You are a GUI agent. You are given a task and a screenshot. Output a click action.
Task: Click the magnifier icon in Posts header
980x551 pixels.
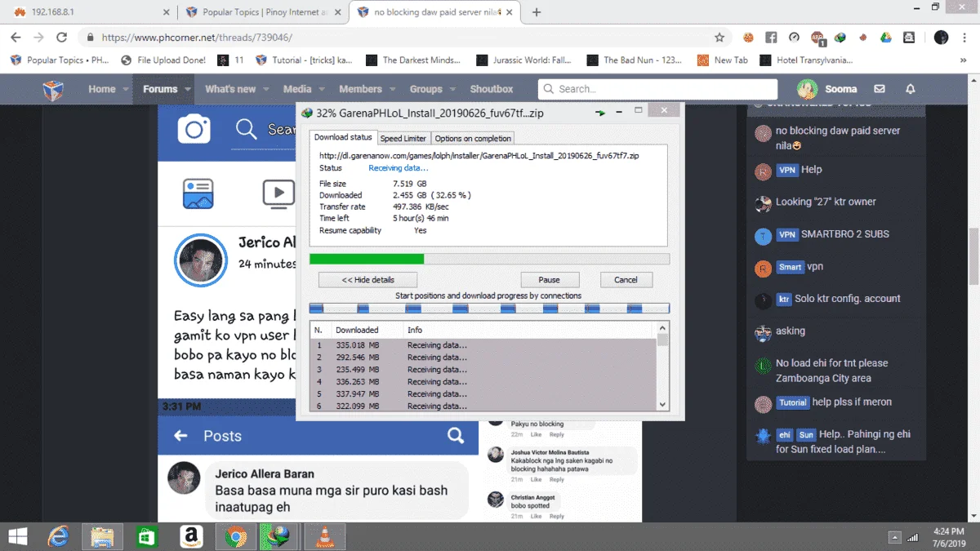456,436
